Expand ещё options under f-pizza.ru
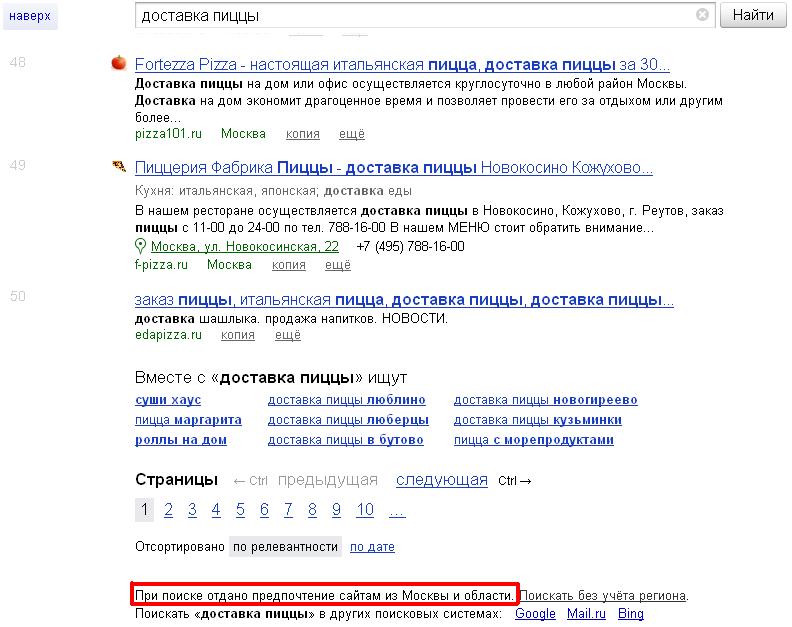 (338, 265)
